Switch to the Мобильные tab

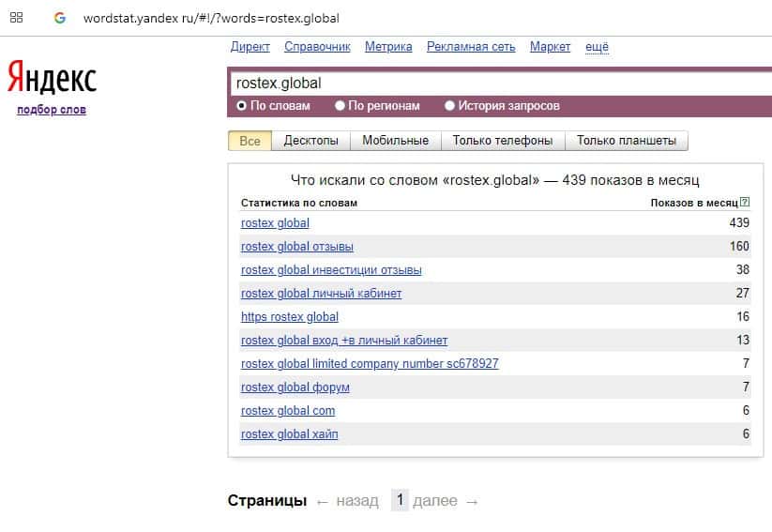click(395, 141)
